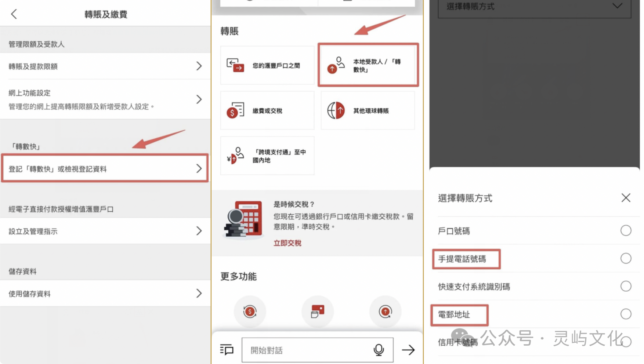The width and height of the screenshot is (644, 364).
Task: Tap the 跨境支付通 至中國內地 icon
Action: pos(235,156)
